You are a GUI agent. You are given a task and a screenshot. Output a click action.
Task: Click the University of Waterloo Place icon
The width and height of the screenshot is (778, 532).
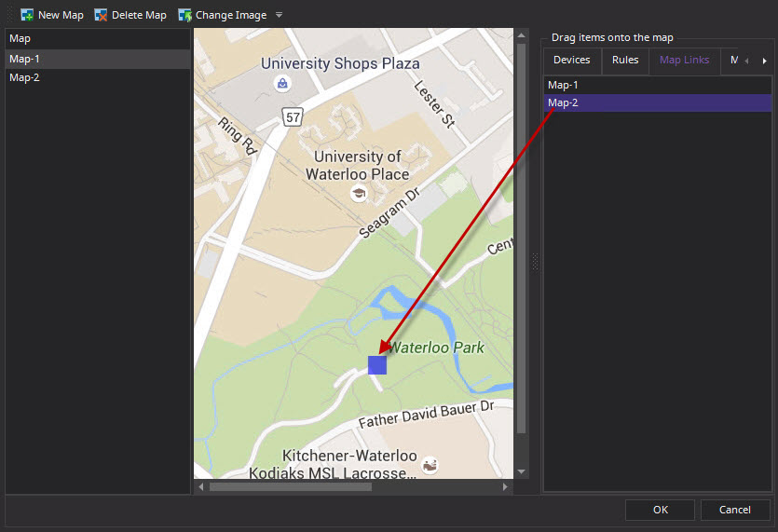(x=358, y=193)
